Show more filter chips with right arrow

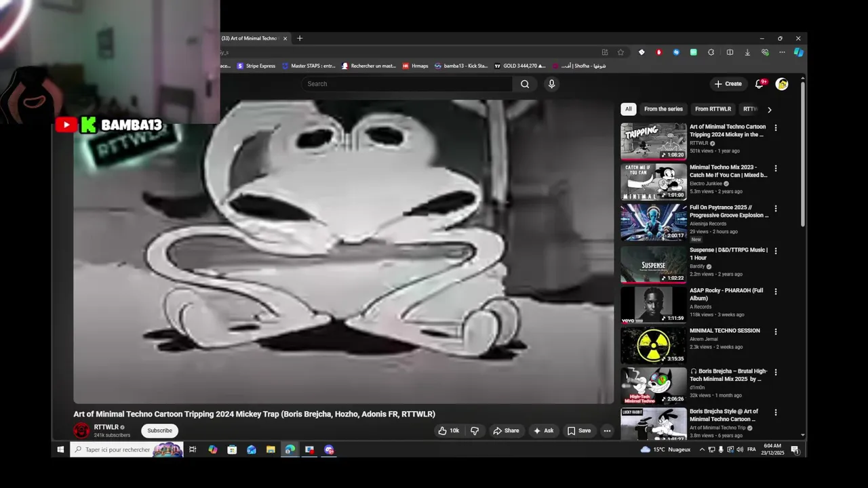pos(769,109)
